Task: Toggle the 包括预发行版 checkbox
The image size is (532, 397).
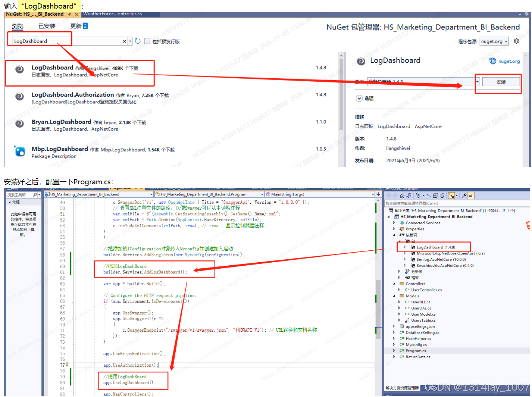Action: [x=147, y=41]
